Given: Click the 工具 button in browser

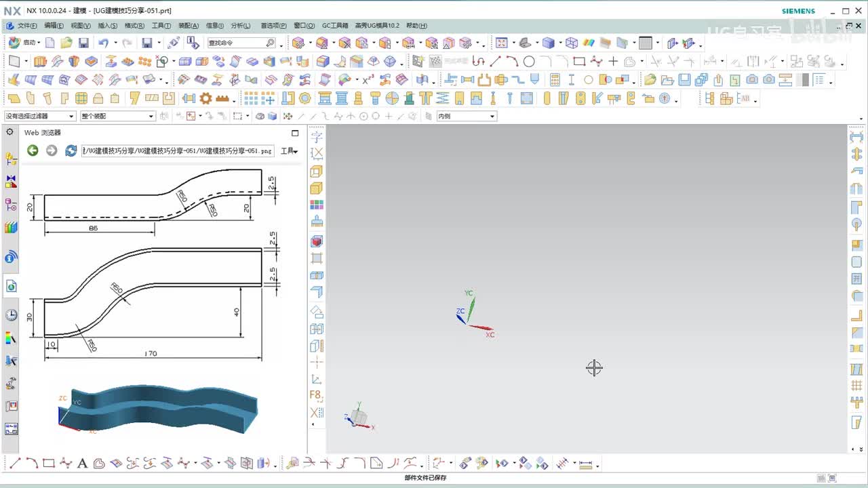Looking at the screenshot, I should (x=289, y=151).
